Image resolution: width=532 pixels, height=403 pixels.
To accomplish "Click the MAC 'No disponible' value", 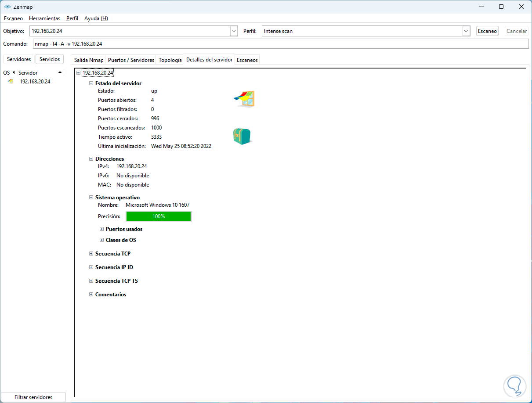I will [x=133, y=185].
